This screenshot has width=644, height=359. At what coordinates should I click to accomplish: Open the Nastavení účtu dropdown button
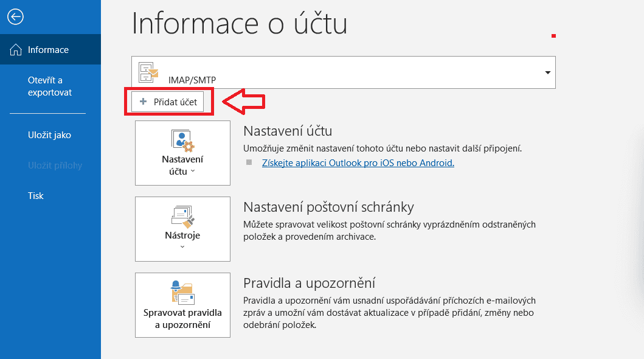click(182, 153)
